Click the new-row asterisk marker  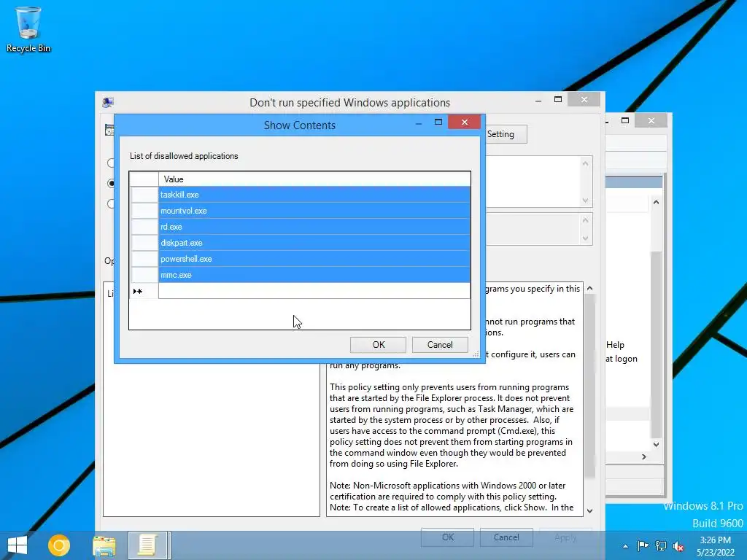coord(139,291)
